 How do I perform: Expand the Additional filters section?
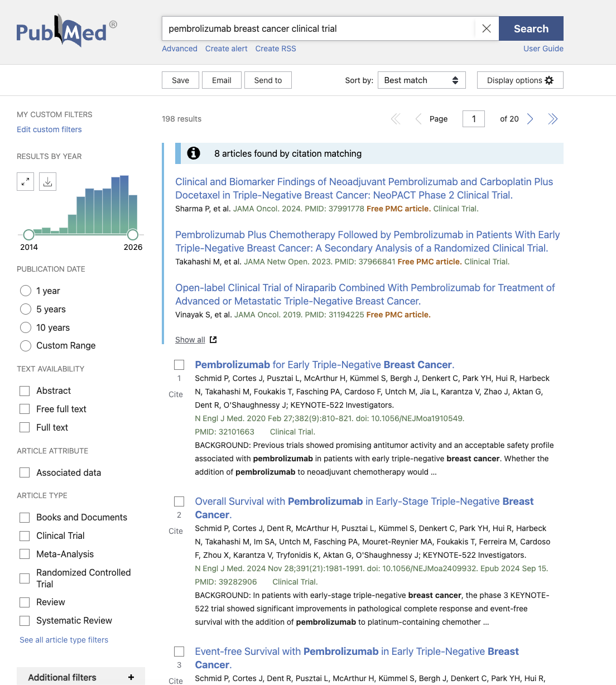pyautogui.click(x=81, y=676)
